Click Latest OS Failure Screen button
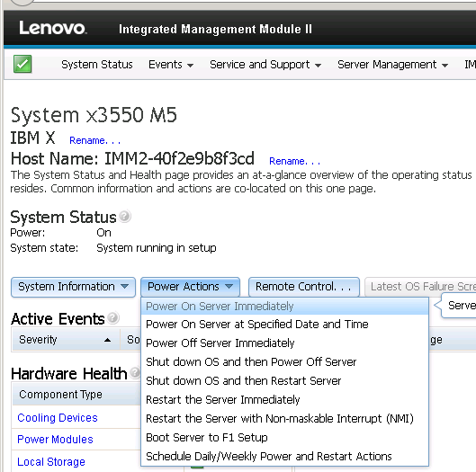Image resolution: width=476 pixels, height=472 pixels. [420, 287]
